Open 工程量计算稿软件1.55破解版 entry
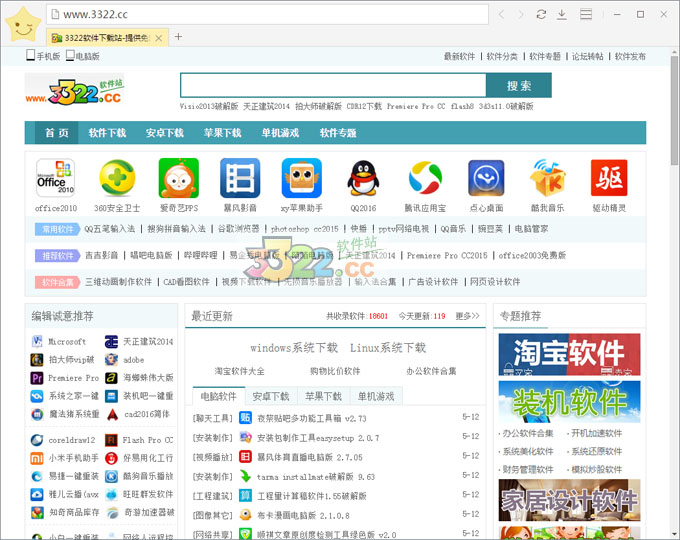The width and height of the screenshot is (680, 540). tap(312, 496)
